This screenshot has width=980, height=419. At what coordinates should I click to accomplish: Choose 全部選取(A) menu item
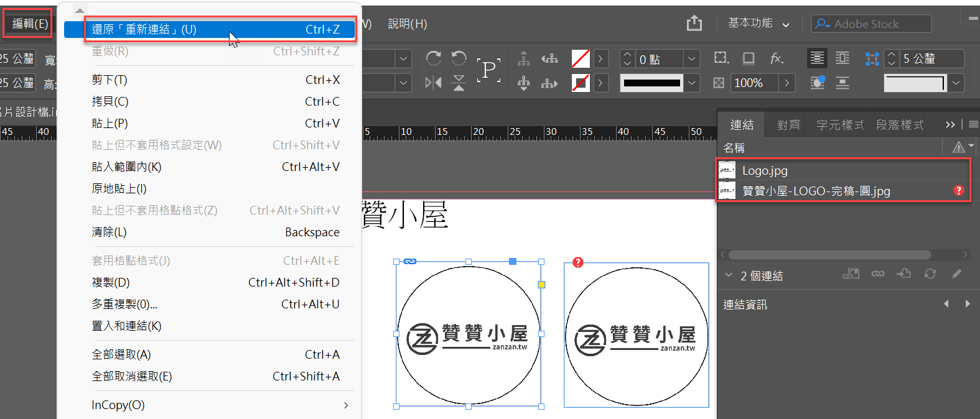209,354
